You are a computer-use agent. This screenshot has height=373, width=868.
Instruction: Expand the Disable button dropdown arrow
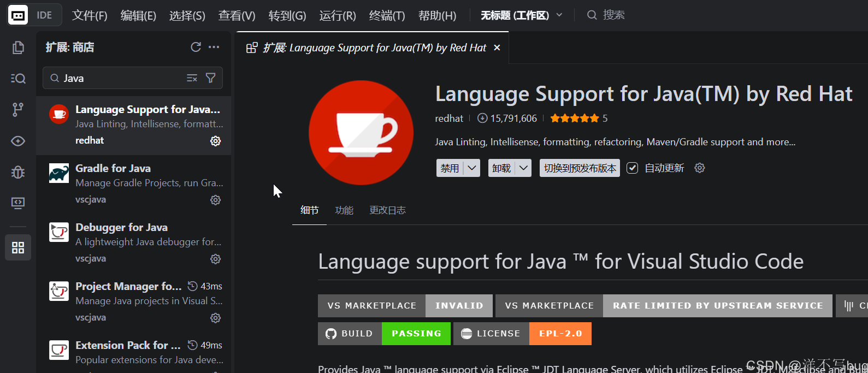coord(473,168)
